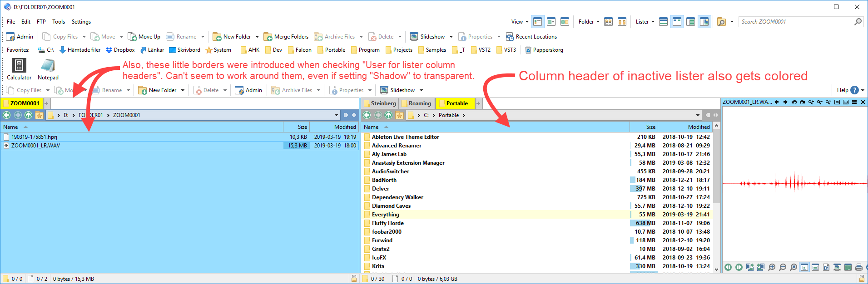Click the Help question mark icon

[x=854, y=90]
